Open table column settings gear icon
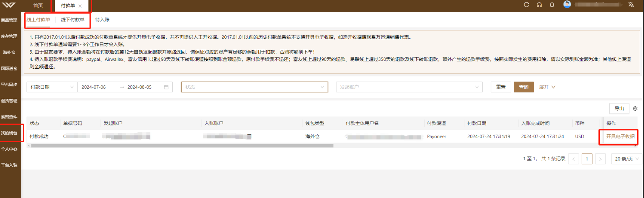644x198 pixels. click(635, 109)
